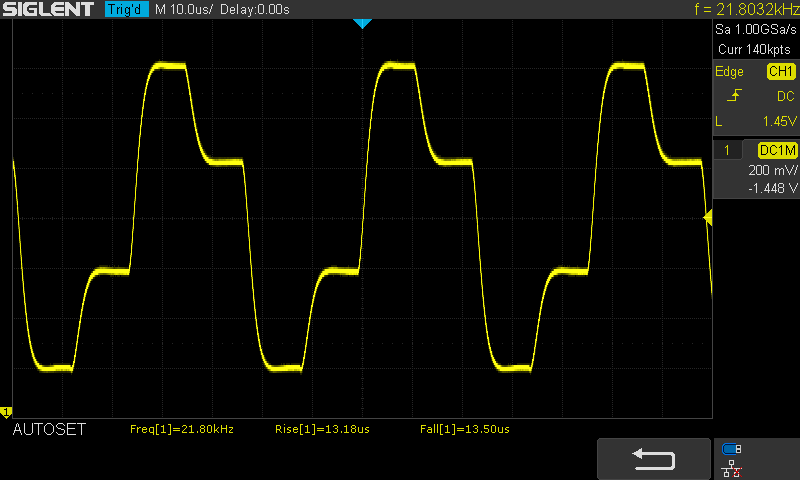Click the Trig'd status indicator
This screenshot has width=800, height=480.
127,9
